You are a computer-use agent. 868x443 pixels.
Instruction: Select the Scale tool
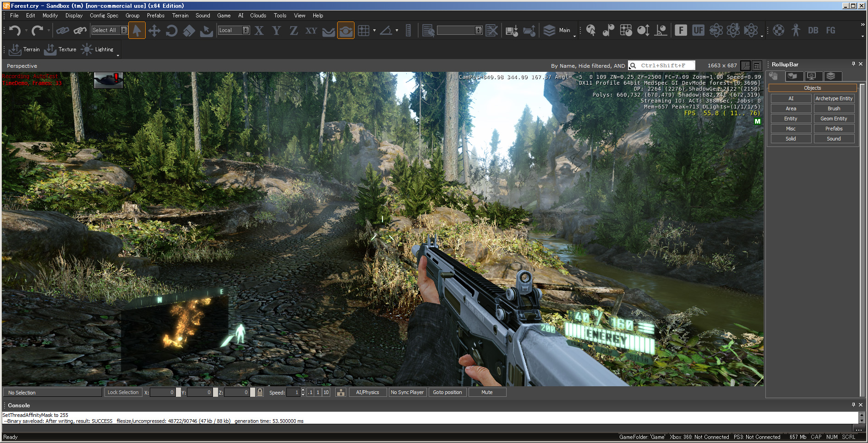[189, 31]
